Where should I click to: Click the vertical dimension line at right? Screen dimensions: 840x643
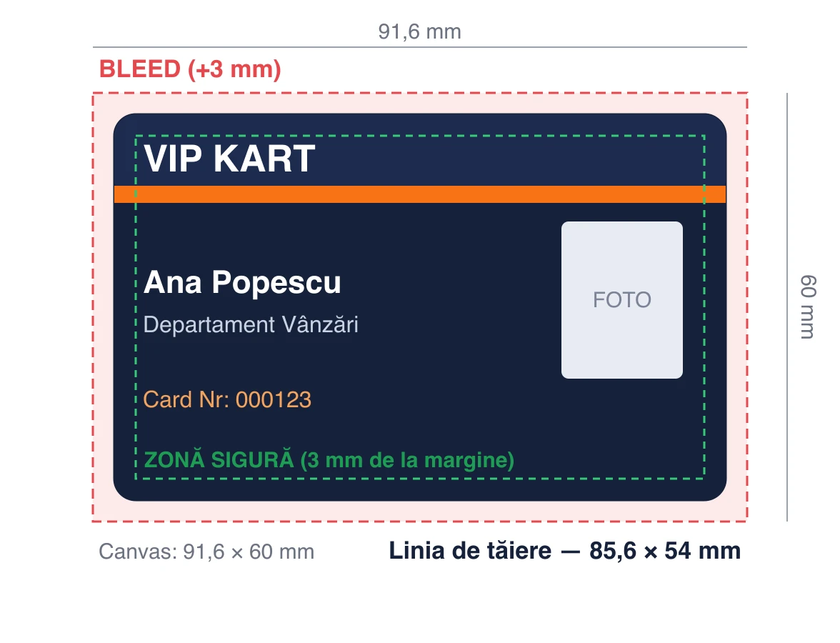point(787,307)
